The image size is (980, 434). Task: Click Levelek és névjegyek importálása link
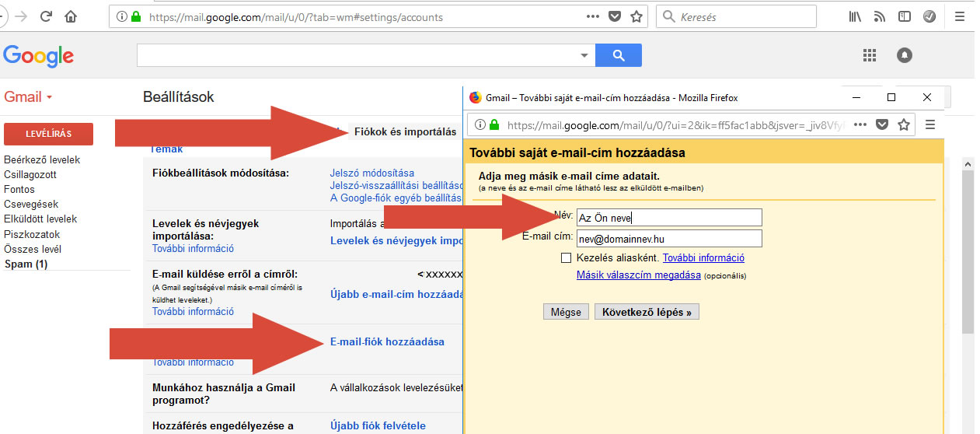397,240
